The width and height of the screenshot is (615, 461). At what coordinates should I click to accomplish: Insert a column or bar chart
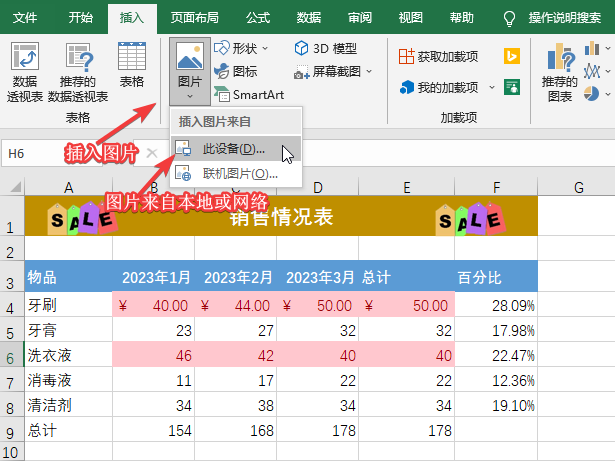pos(592,49)
